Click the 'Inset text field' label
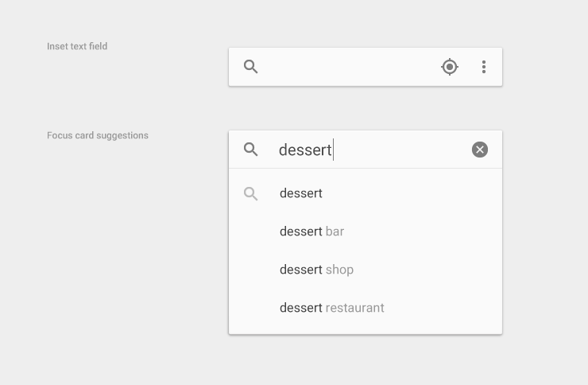 tap(77, 46)
